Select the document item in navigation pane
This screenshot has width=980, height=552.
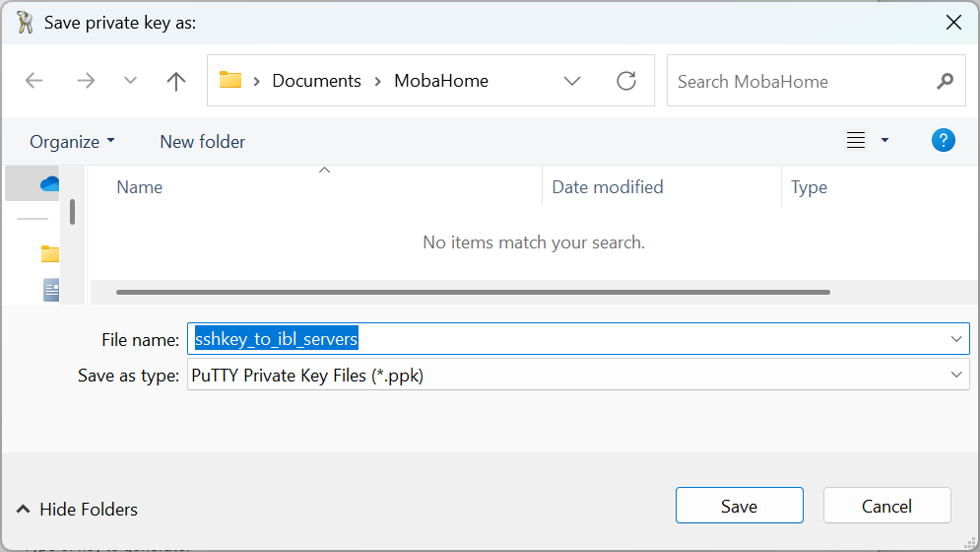tap(51, 290)
